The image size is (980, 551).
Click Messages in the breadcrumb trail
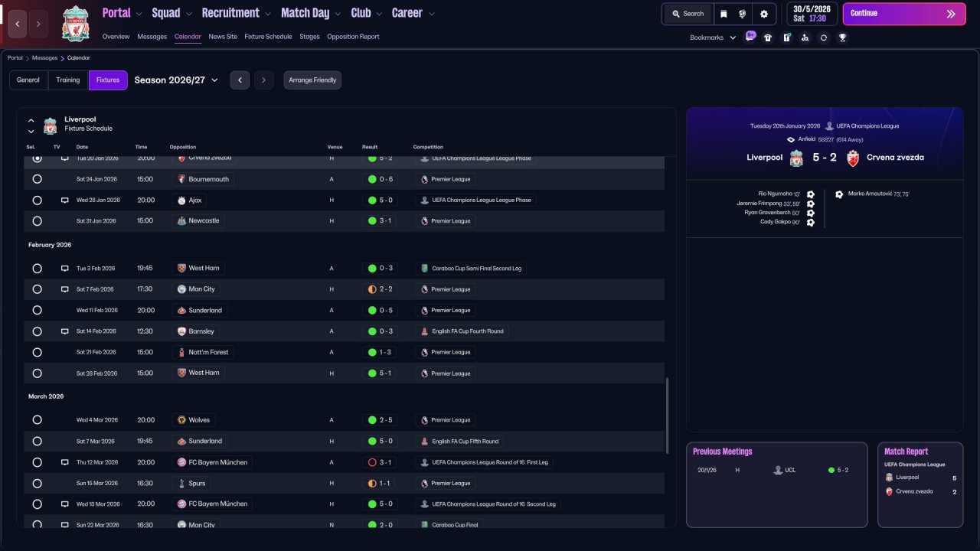tap(44, 58)
